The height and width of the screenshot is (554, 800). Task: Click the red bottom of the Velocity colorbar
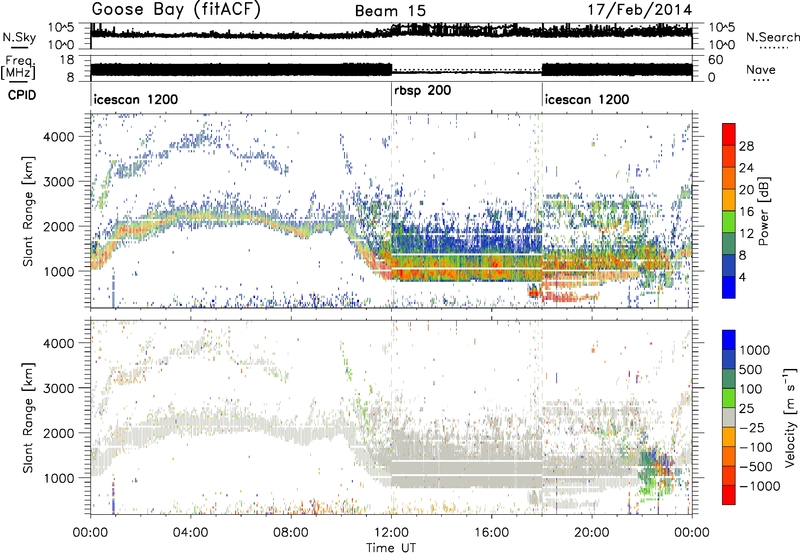(729, 495)
